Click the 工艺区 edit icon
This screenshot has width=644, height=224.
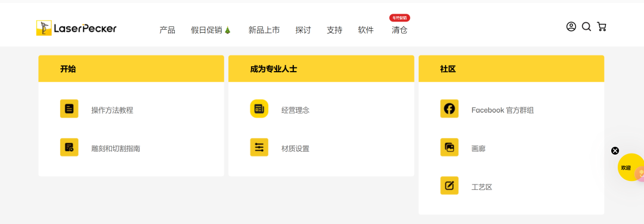pyautogui.click(x=450, y=186)
